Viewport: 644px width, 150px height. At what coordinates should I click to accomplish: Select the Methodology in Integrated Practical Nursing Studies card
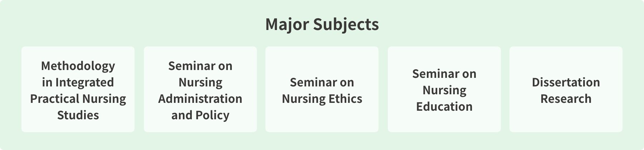coord(78,89)
